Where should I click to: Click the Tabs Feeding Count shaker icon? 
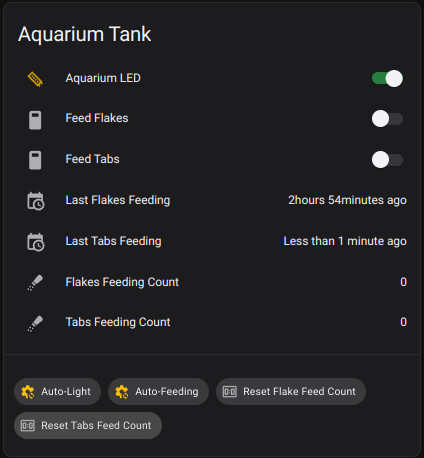tap(35, 323)
